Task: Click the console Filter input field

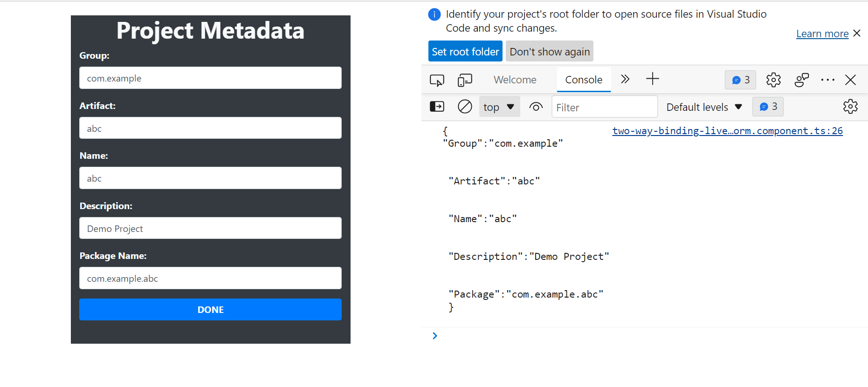Action: [x=605, y=107]
